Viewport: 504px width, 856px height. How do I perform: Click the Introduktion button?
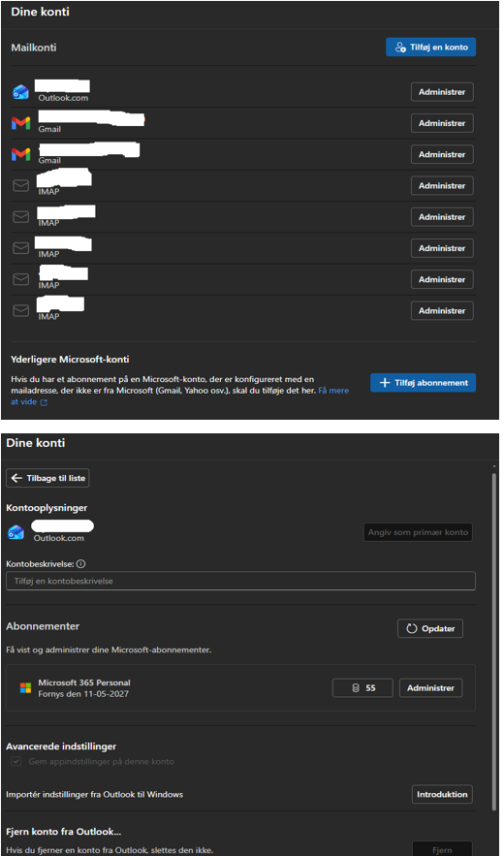[442, 794]
